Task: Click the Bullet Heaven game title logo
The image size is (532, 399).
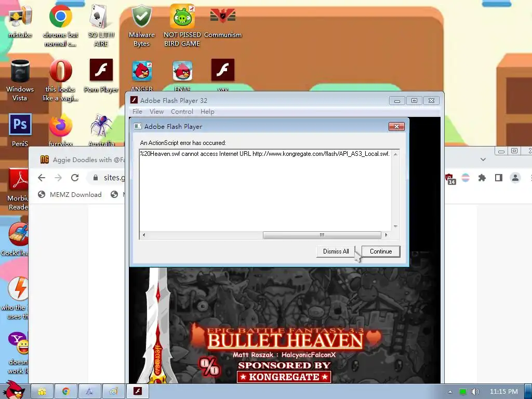Action: point(285,340)
